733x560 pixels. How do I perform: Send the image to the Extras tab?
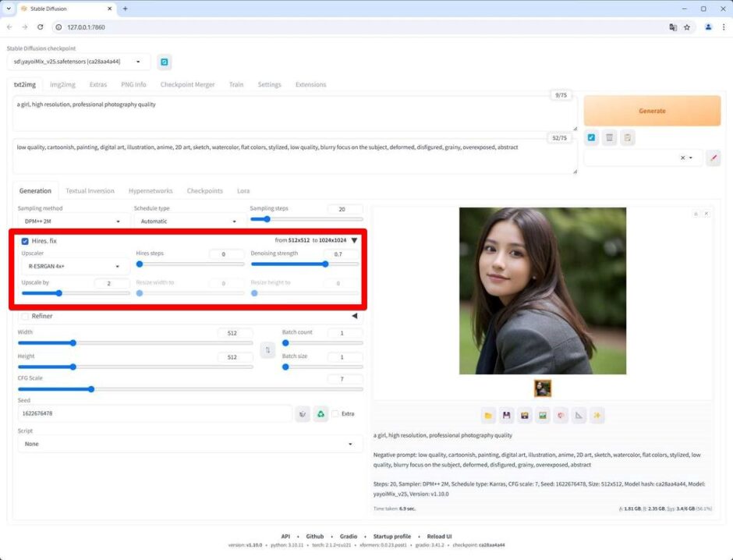[579, 415]
